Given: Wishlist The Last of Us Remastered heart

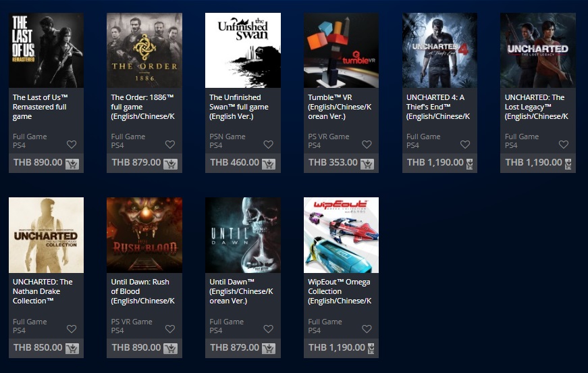Looking at the screenshot, I should [72, 144].
